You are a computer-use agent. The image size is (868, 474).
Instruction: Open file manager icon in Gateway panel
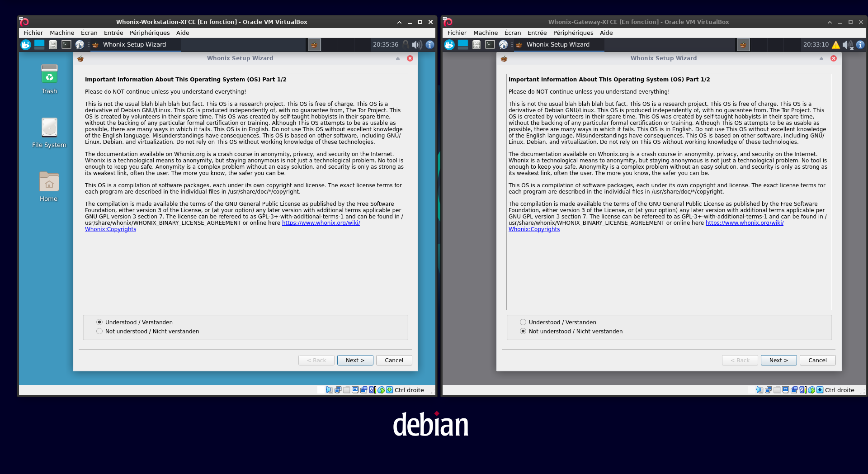pos(476,44)
